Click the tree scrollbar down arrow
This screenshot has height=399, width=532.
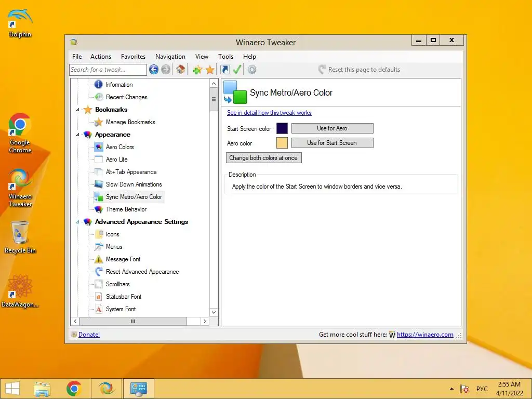coord(214,312)
